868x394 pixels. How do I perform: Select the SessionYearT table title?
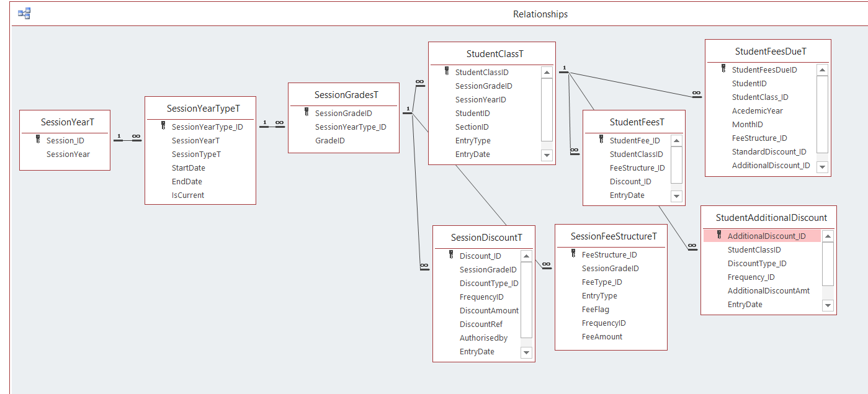(67, 122)
